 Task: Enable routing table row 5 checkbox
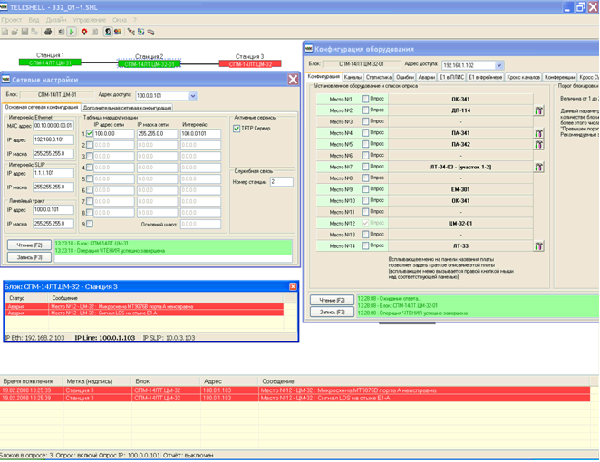tap(90, 179)
